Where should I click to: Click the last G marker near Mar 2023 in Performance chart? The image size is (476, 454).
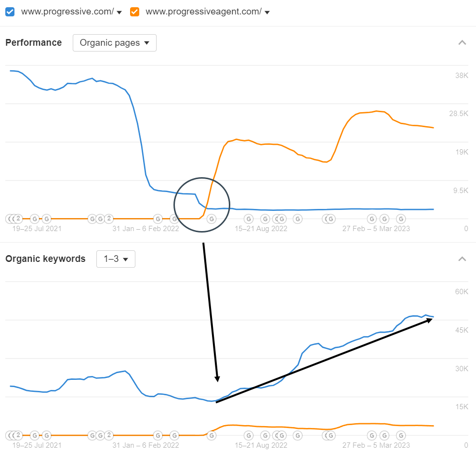(401, 219)
